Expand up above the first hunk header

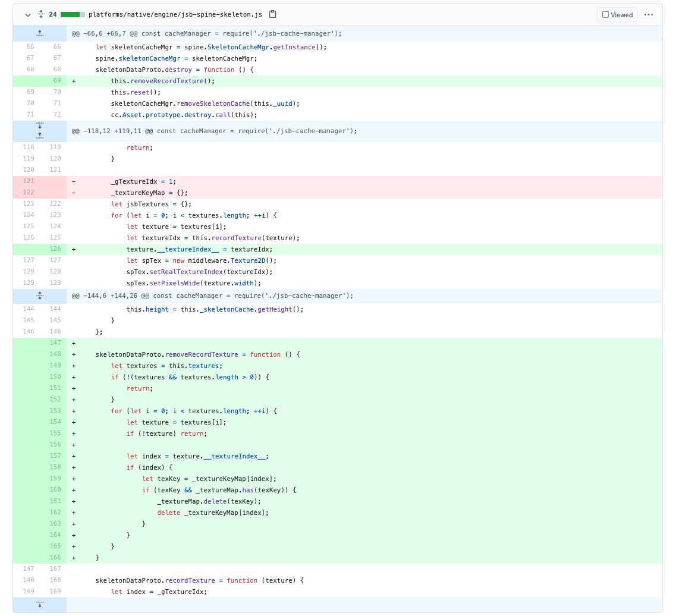[x=40, y=33]
